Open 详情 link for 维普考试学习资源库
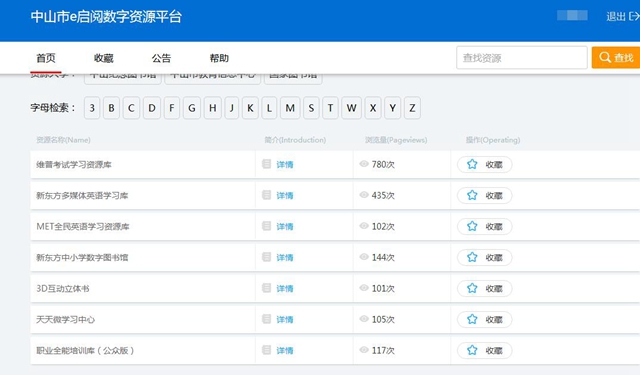Screen dimensions: 640x375 (285, 164)
